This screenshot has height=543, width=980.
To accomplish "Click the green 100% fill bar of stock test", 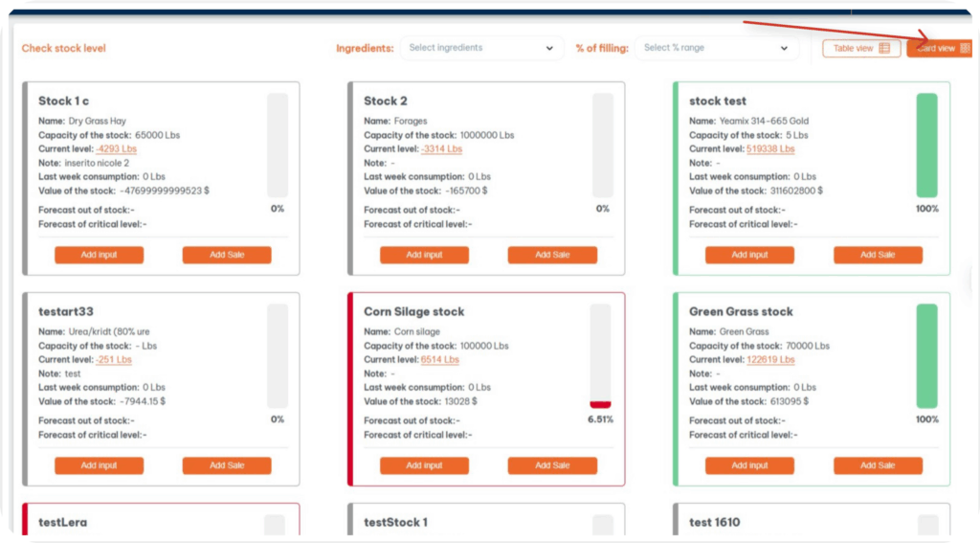I will pyautogui.click(x=926, y=146).
